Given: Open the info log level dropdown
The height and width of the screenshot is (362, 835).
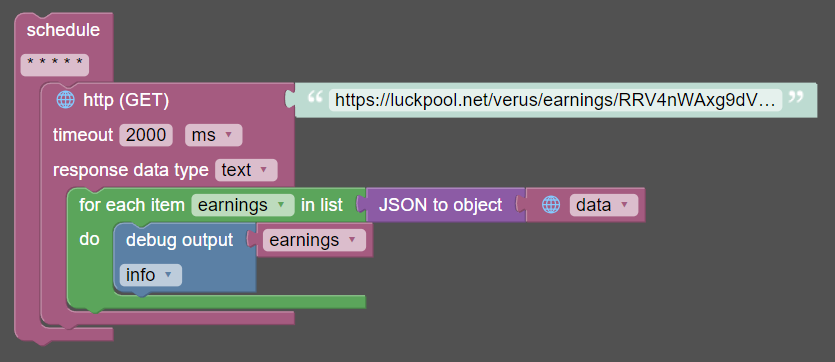Looking at the screenshot, I should coord(151,275).
